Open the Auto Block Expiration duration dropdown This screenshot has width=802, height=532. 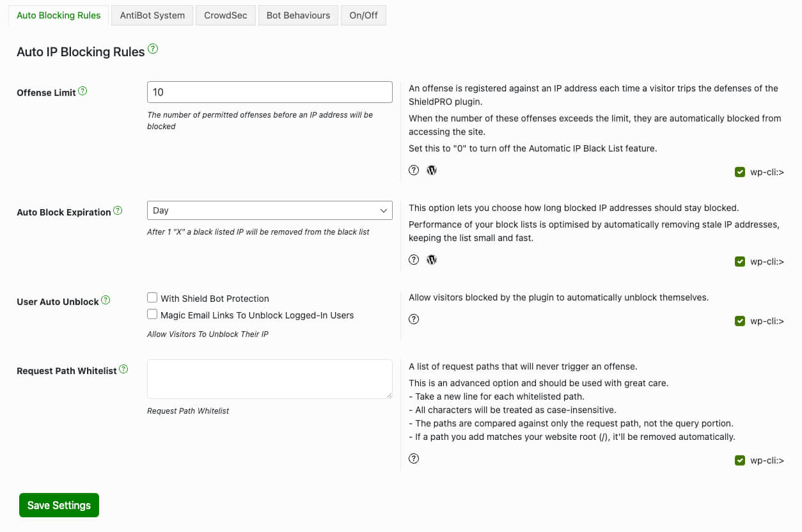pyautogui.click(x=269, y=210)
